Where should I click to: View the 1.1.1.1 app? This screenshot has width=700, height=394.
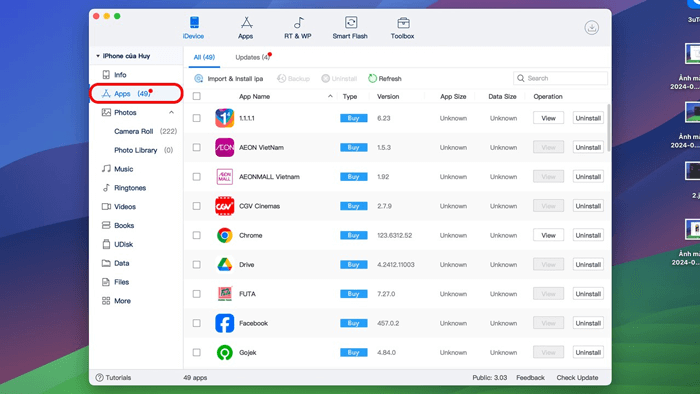click(x=548, y=118)
